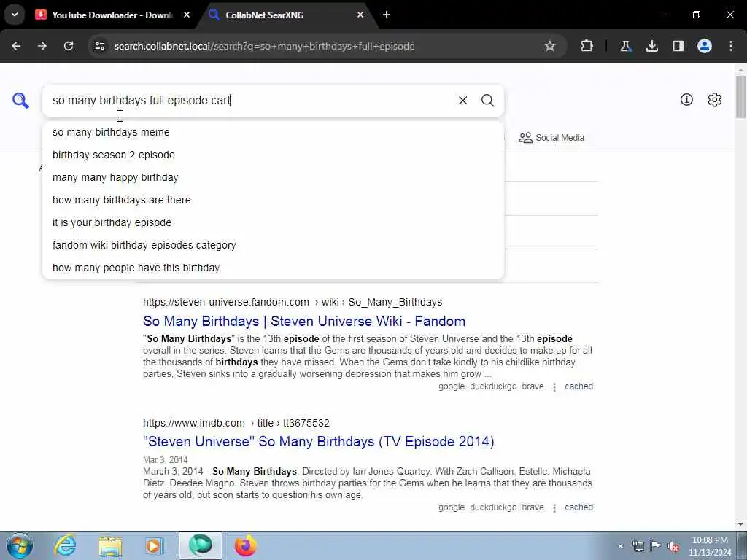Select the CollabNet SearXNG tab
Viewport: 747px width, 560px height.
(286, 15)
